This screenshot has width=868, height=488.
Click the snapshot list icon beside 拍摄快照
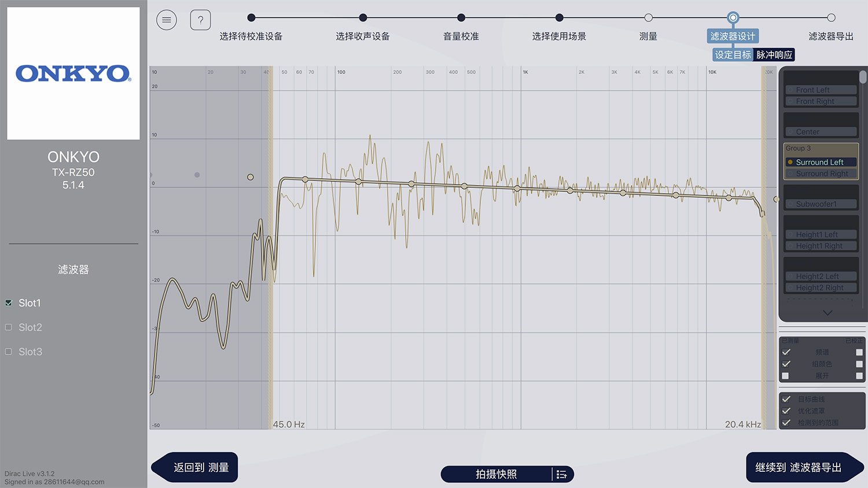[561, 474]
